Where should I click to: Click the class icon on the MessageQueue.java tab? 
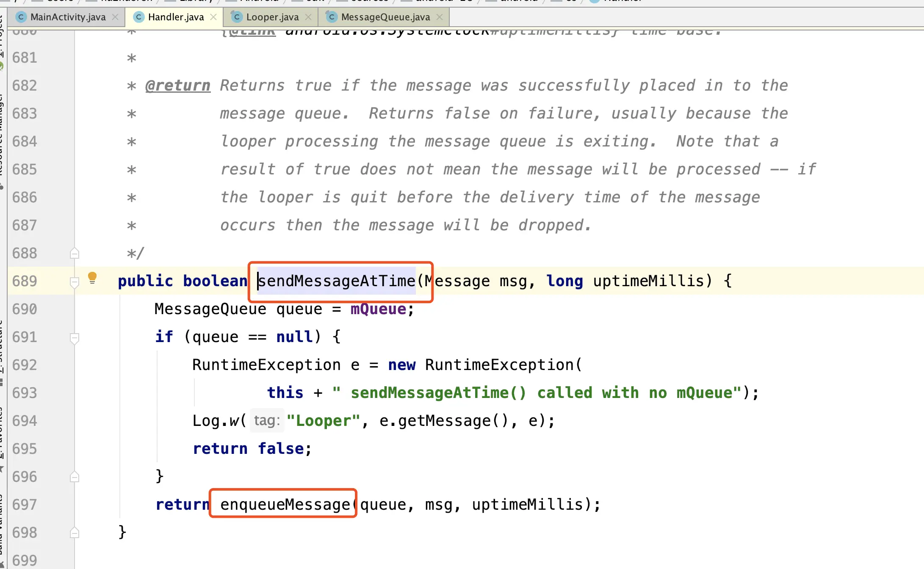[x=332, y=17]
